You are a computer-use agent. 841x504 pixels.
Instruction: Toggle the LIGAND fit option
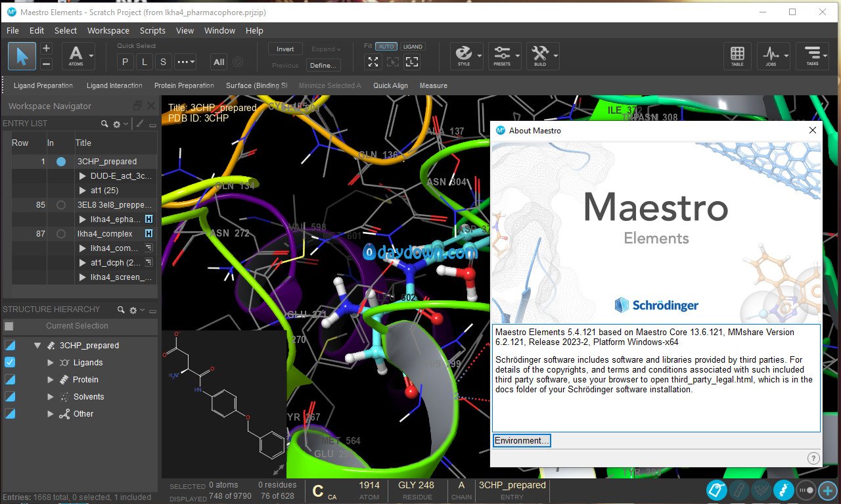(x=413, y=47)
